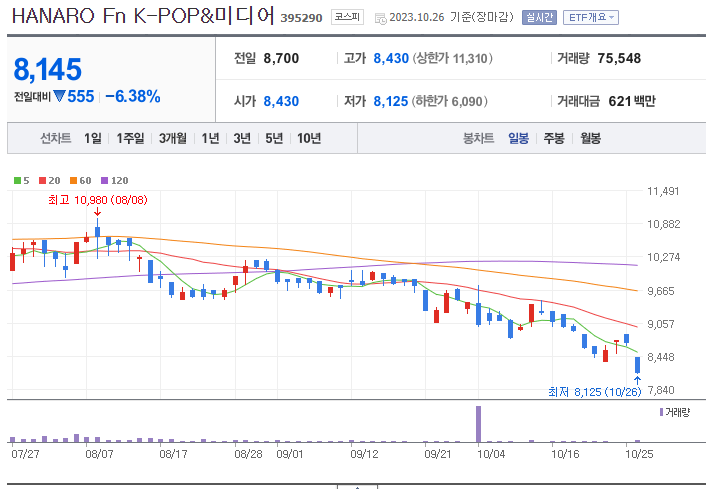Click the 실시간 realtime button
Screen dimensions: 706x489
click(x=539, y=18)
